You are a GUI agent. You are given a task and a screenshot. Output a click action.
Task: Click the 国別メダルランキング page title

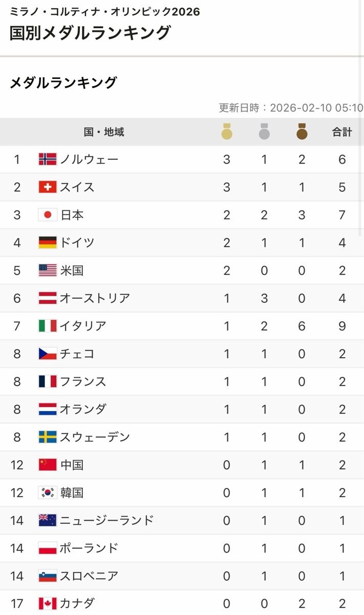(x=90, y=33)
